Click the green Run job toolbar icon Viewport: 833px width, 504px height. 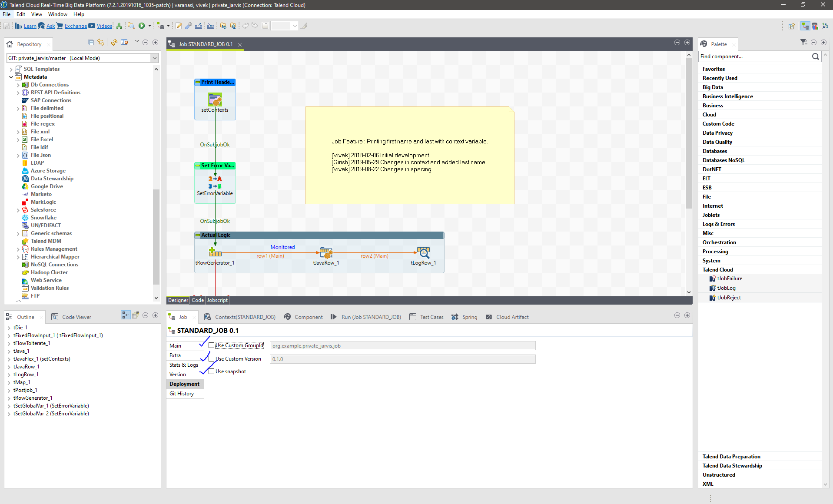pos(142,26)
